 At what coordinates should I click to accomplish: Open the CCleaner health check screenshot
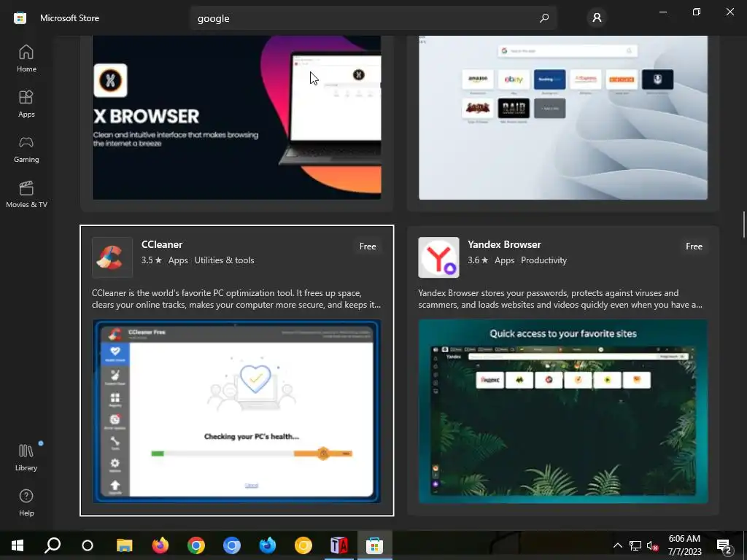(x=237, y=411)
